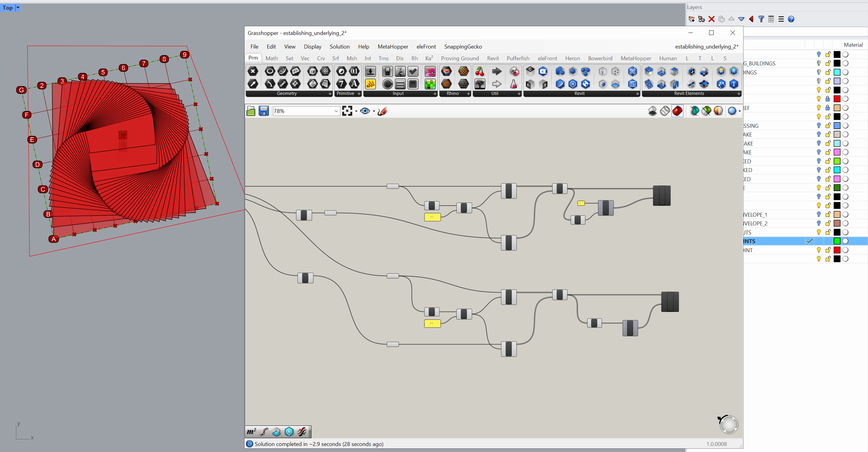Screen dimensions: 868x452
Task: Open Top viewport dropdown arrow
Action: point(18,8)
